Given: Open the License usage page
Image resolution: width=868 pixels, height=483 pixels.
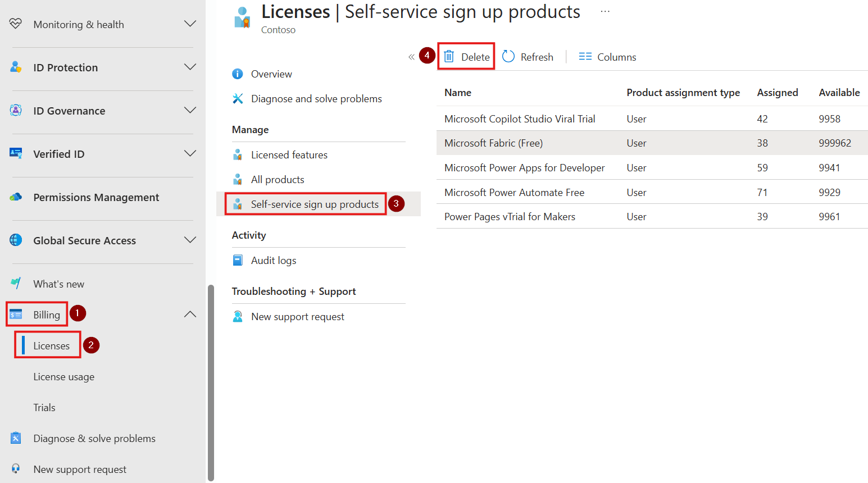Looking at the screenshot, I should coord(63,376).
